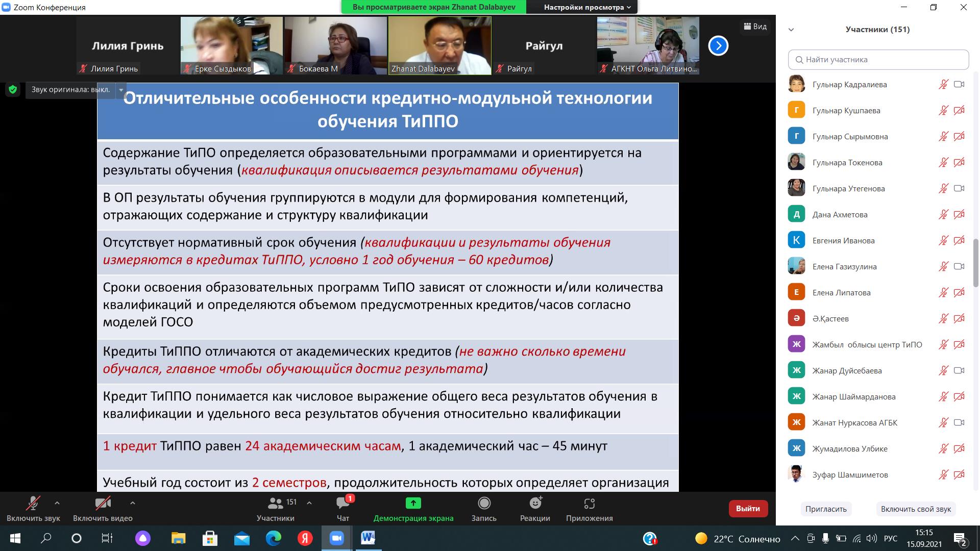This screenshot has width=980, height=551.
Task: Click camera icon for Елена Газизулина
Action: coord(959,267)
